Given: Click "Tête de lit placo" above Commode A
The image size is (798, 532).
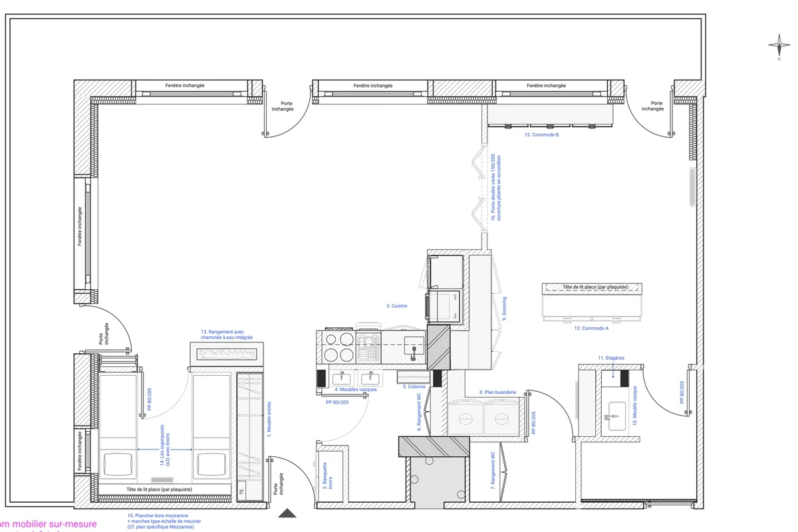Looking at the screenshot, I should (x=595, y=287).
